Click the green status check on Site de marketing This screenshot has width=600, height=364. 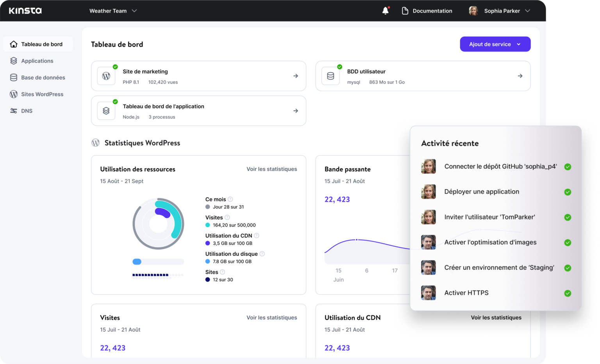(x=115, y=67)
